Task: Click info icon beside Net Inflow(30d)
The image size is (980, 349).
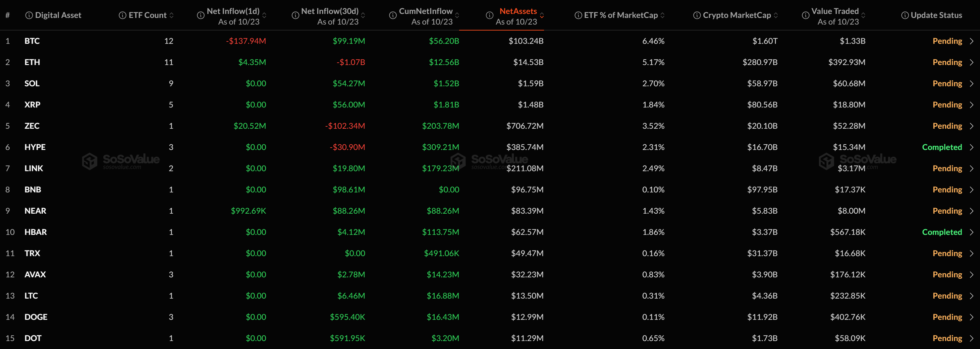Action: click(x=295, y=15)
